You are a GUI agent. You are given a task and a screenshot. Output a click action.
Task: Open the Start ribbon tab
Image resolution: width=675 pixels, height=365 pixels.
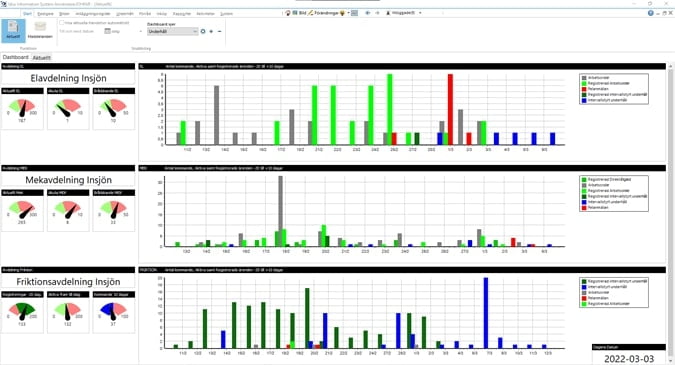28,13
